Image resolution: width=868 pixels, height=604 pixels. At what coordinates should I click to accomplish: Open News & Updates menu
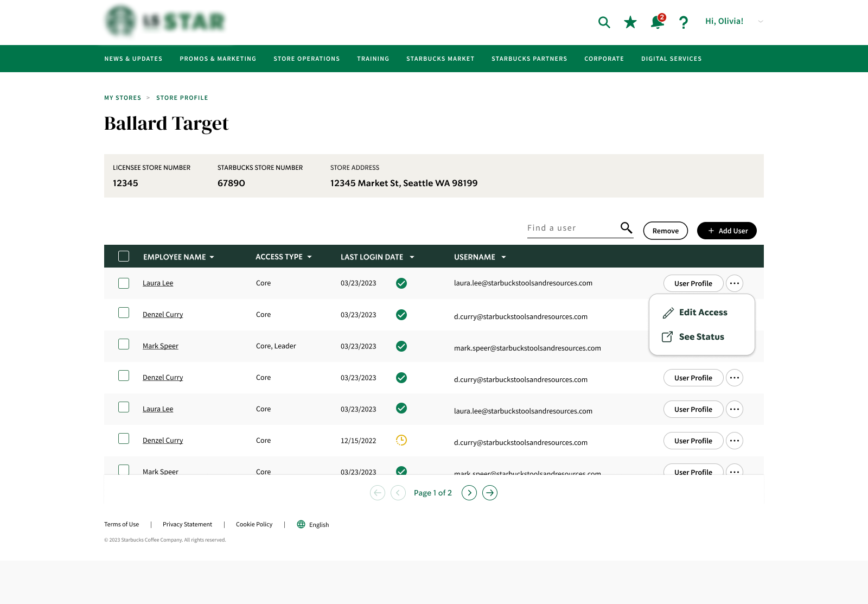[x=133, y=59]
